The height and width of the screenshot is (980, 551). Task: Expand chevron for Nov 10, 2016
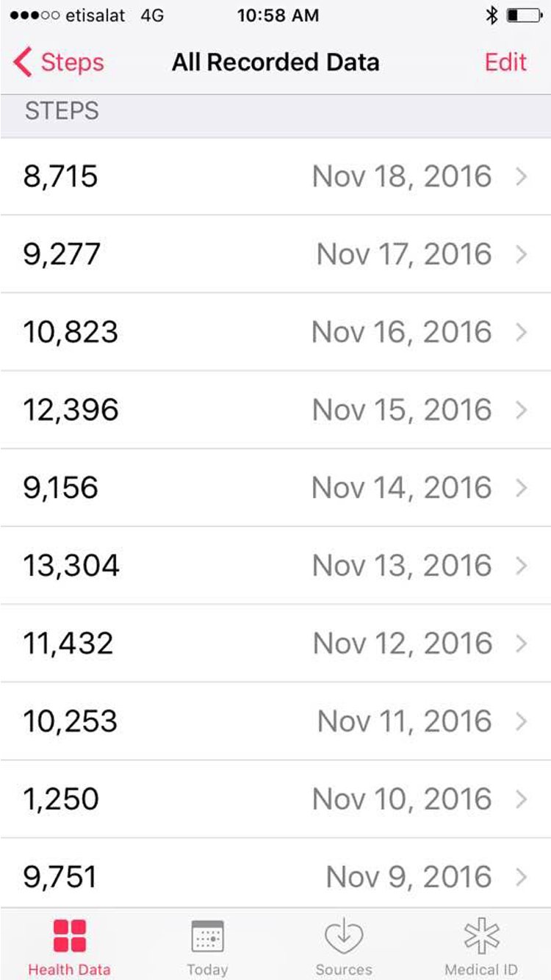pos(521,799)
